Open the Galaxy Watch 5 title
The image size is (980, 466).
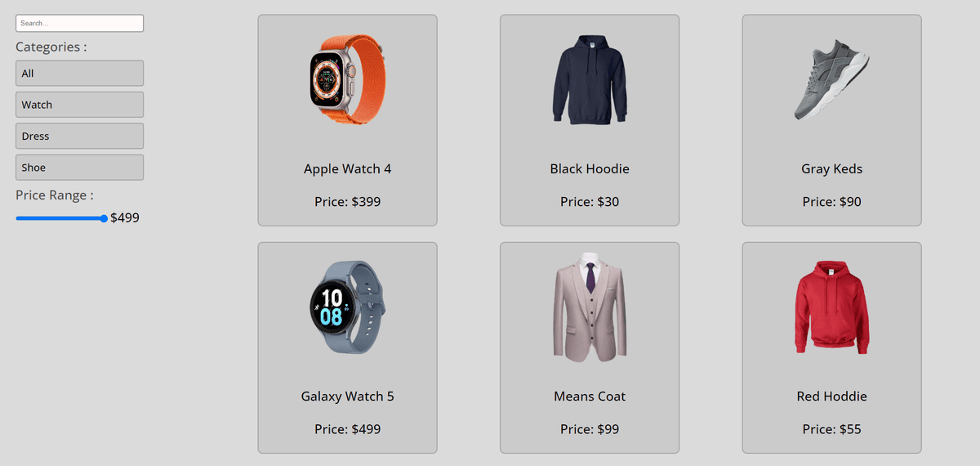click(348, 397)
